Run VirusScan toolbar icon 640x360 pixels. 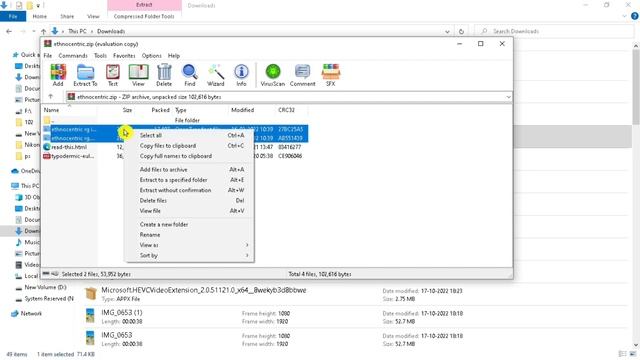(x=273, y=75)
